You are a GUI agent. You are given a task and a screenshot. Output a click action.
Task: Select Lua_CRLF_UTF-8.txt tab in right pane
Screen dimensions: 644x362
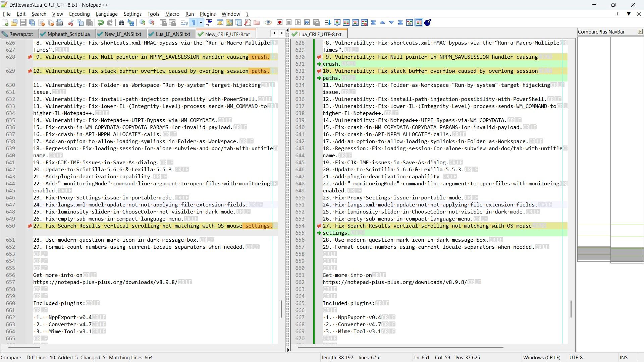tap(319, 34)
